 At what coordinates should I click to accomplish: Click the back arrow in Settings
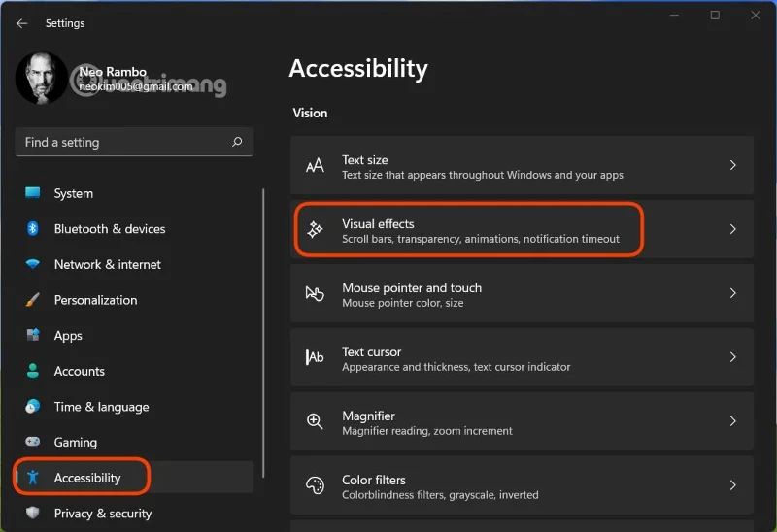(21, 23)
